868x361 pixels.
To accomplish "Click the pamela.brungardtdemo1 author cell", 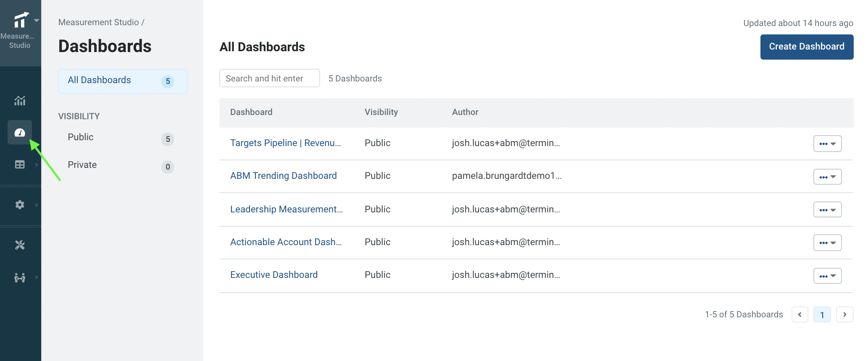I will [x=507, y=175].
